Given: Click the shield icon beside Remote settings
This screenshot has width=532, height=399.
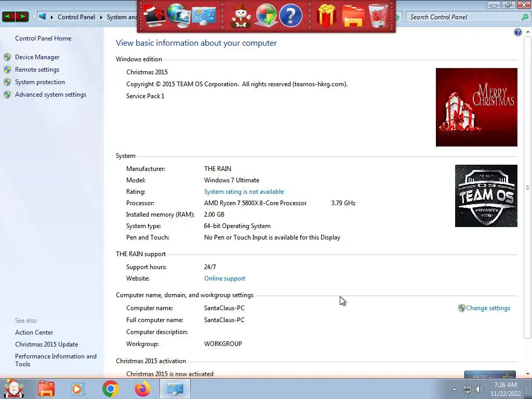Looking at the screenshot, I should [7, 70].
